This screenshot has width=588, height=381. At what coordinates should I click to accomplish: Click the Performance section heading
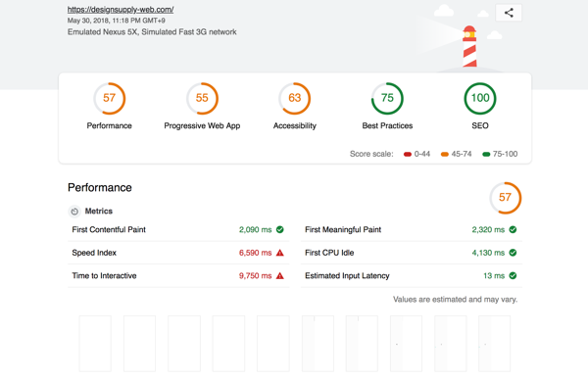100,188
